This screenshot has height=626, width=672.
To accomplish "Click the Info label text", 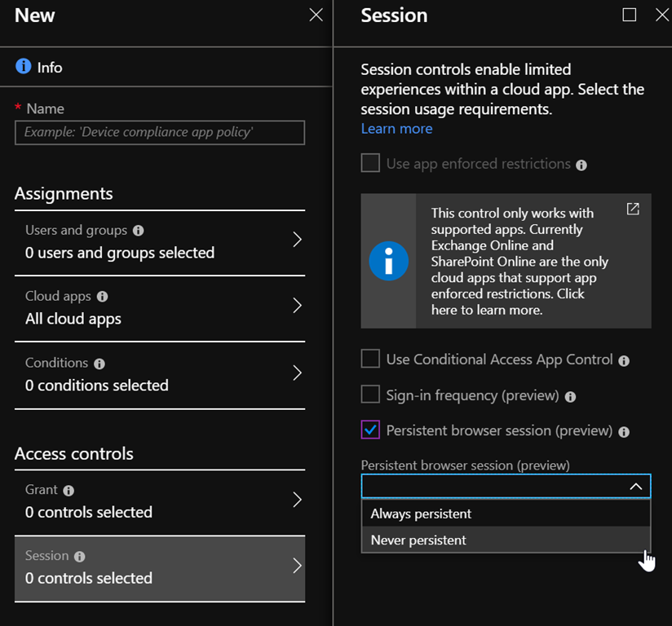I will pyautogui.click(x=50, y=68).
